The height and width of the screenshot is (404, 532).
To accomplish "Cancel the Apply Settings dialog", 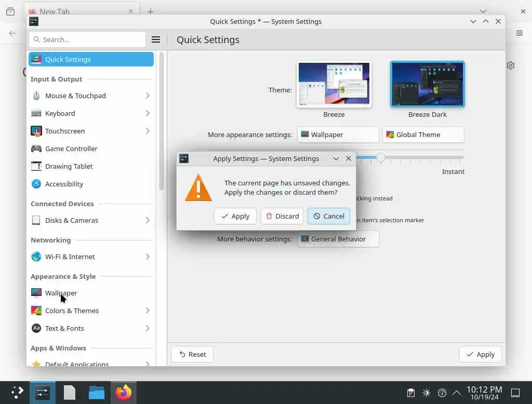I will point(329,216).
